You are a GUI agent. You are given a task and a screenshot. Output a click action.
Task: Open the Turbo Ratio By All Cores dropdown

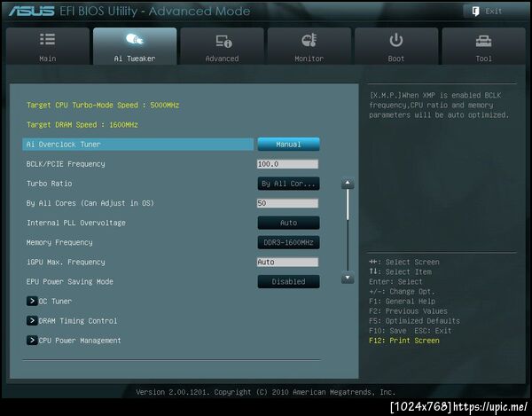(x=288, y=184)
